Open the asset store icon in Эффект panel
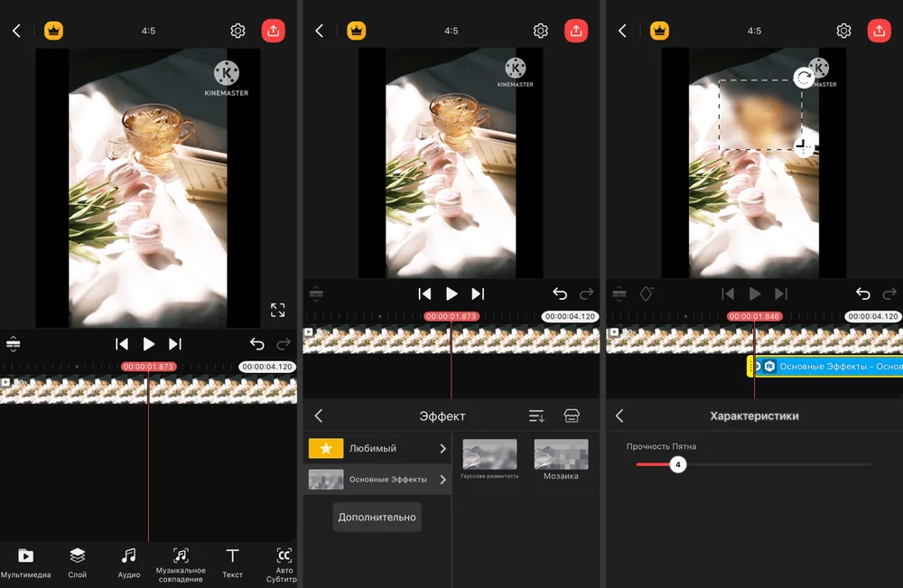 tap(571, 415)
